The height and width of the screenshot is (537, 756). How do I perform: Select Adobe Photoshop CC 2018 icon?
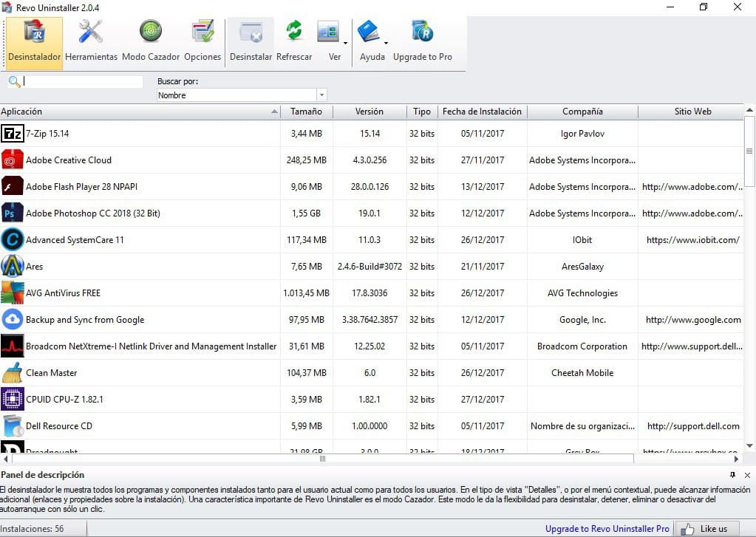point(12,213)
